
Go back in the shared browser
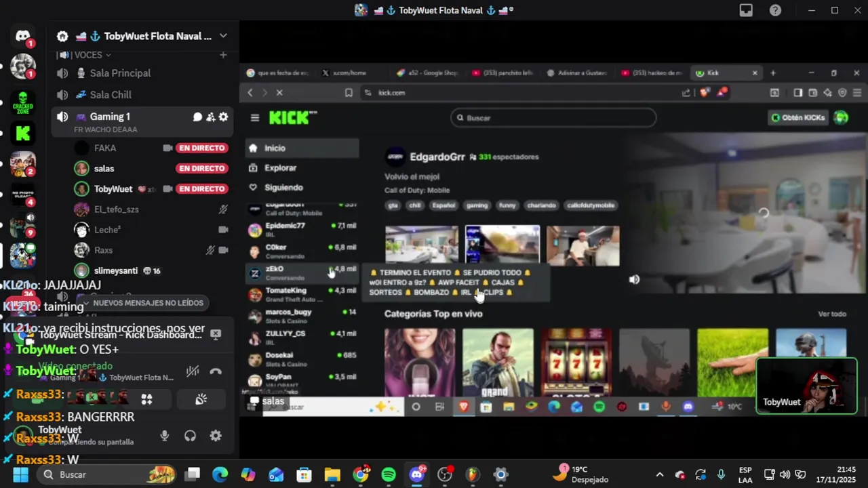250,93
